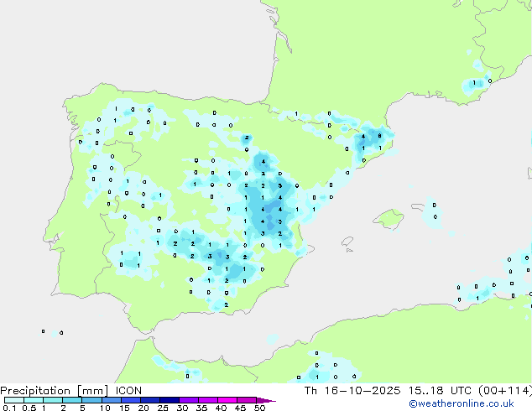
Task: Click the 'Precipitation' title text
Action: 35,391
